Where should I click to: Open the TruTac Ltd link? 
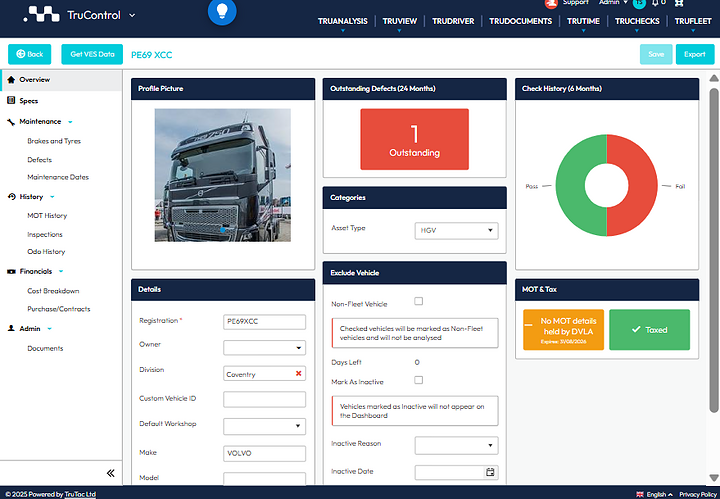point(80,494)
